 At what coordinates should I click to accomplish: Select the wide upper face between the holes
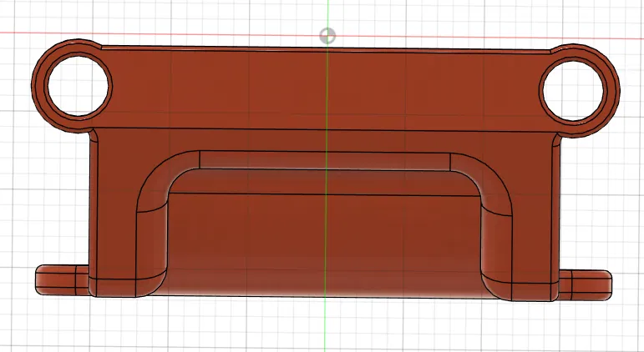327,90
